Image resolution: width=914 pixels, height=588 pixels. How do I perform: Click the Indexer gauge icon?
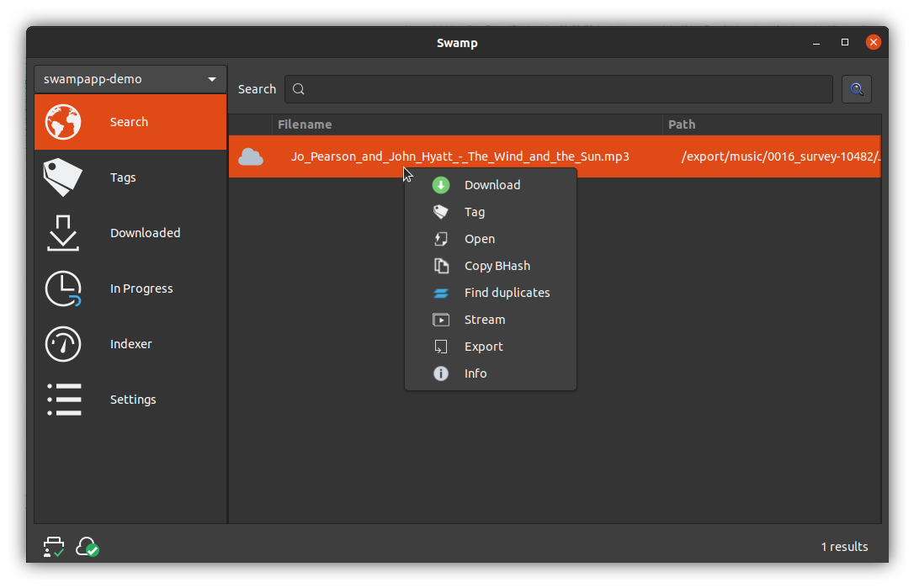click(63, 344)
